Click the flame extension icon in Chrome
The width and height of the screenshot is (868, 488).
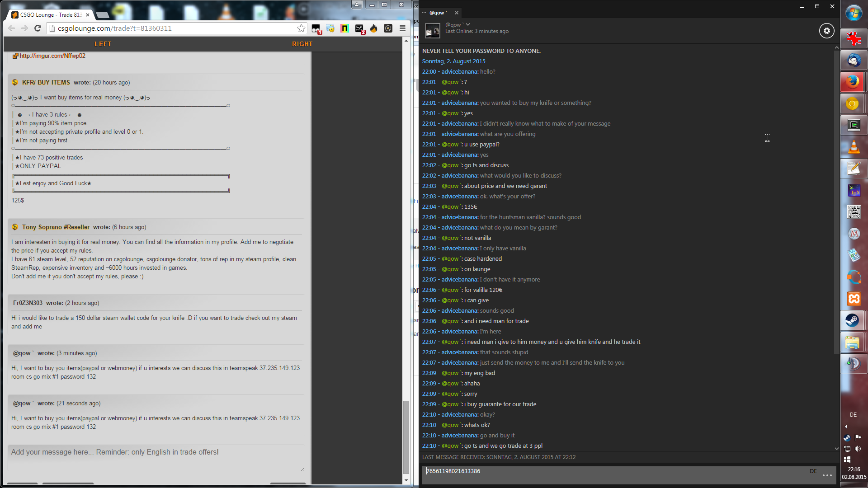[373, 28]
